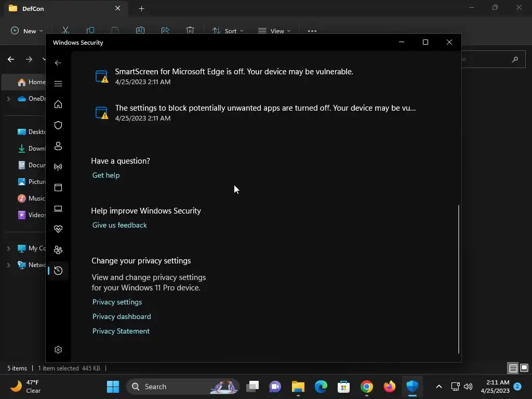
Task: Click Copy icon in File Explorer toolbar
Action: pos(90,30)
